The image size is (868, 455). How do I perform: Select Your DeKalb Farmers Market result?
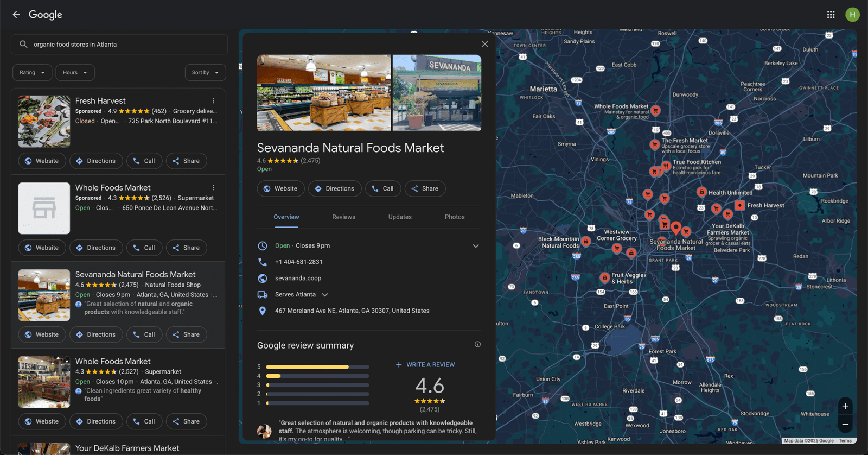(x=127, y=448)
